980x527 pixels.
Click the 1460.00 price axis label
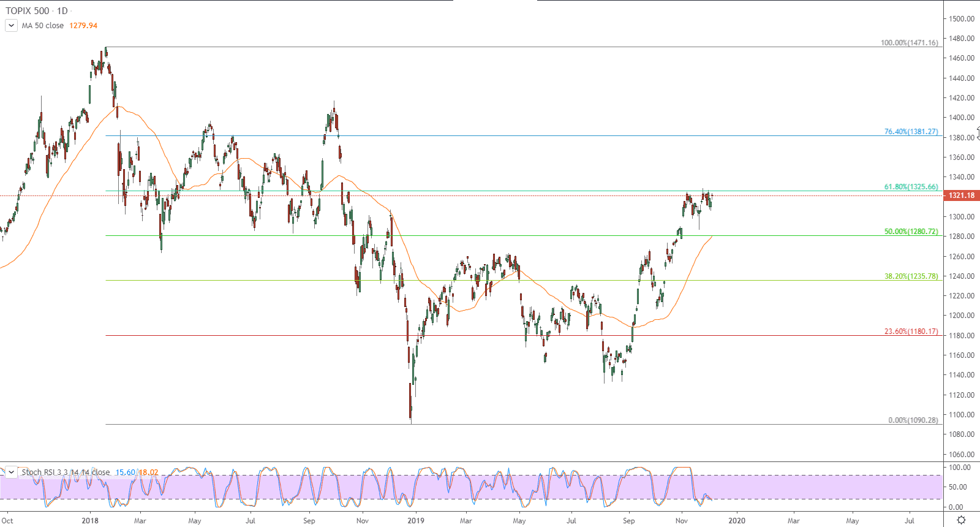(x=962, y=58)
